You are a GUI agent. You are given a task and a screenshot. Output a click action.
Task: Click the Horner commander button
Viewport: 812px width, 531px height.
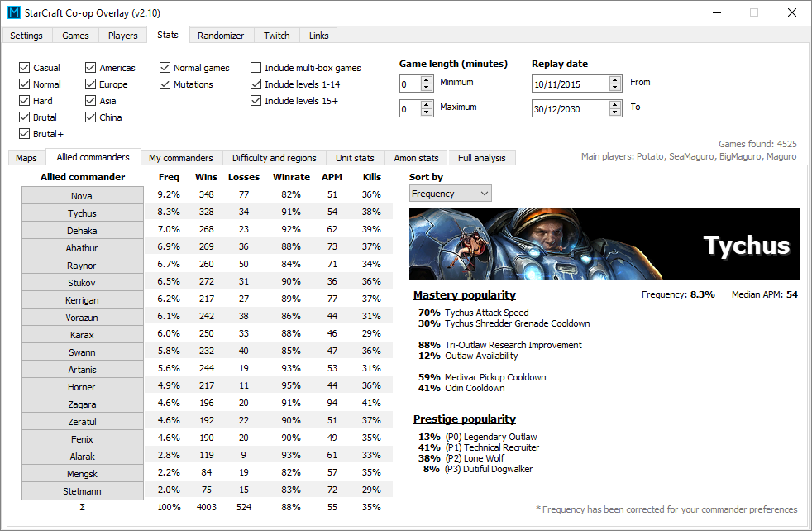pyautogui.click(x=83, y=386)
